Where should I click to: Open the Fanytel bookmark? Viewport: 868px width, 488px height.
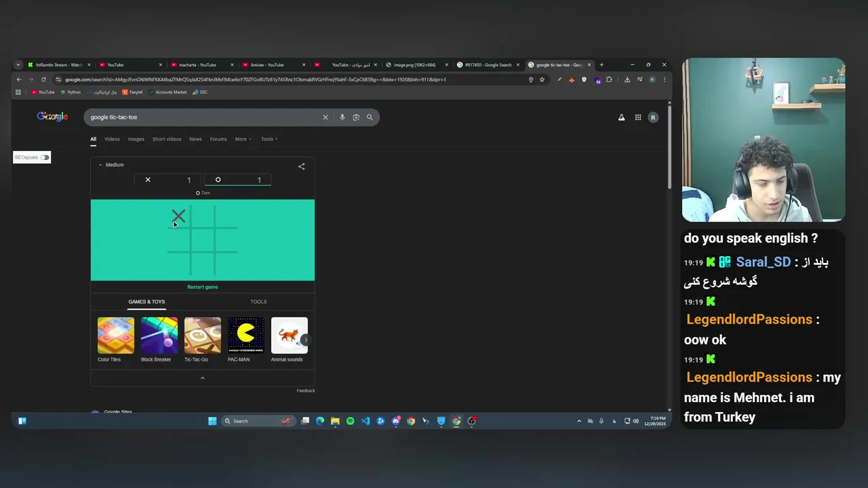[133, 92]
